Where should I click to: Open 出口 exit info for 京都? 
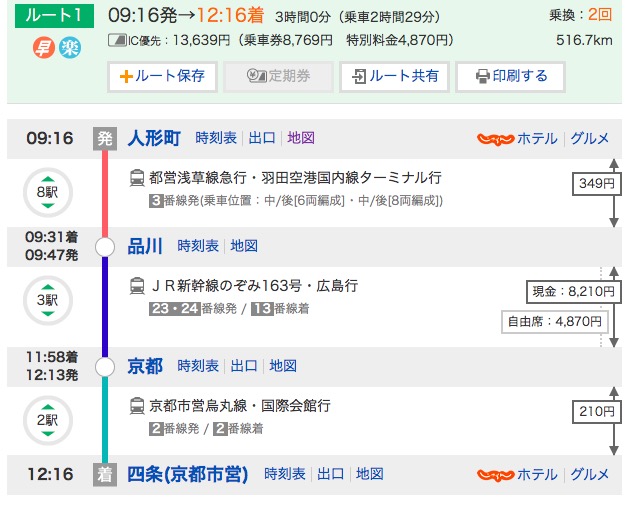[x=244, y=366]
